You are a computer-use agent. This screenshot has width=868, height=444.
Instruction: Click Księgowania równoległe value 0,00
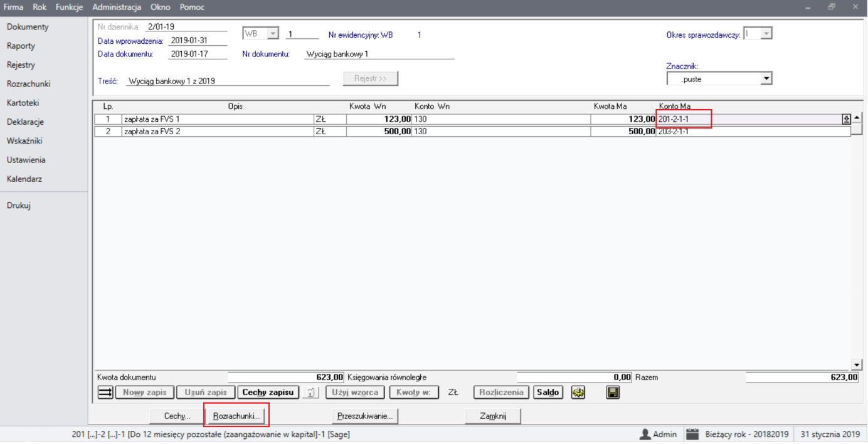[x=574, y=378]
